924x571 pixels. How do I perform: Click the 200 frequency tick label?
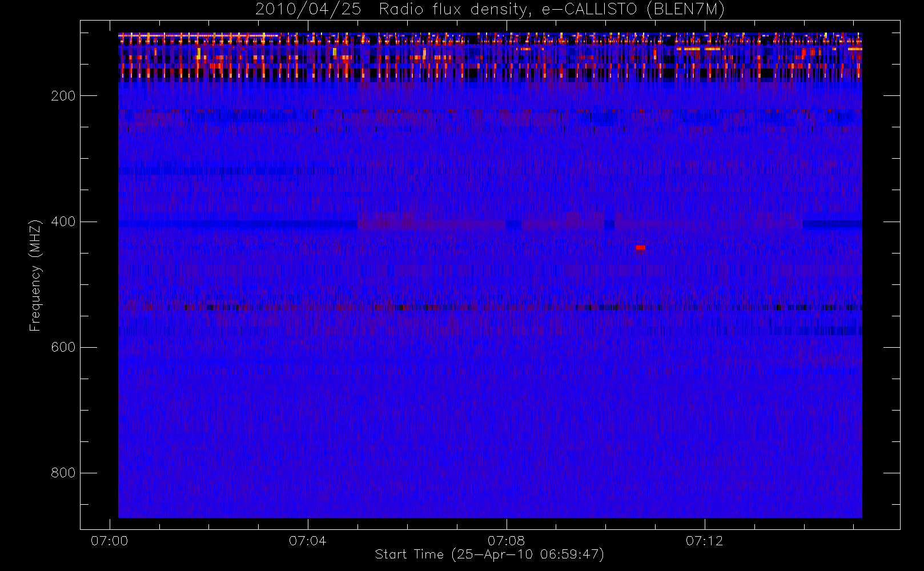(x=63, y=96)
